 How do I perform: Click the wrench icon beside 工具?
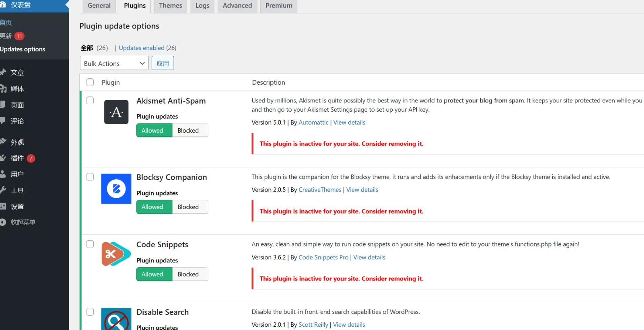3,190
